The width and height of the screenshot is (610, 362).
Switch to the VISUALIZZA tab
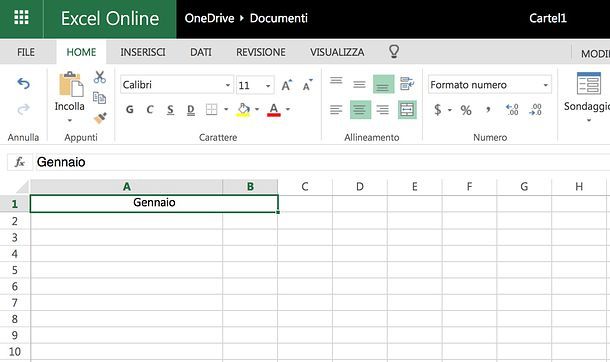pyautogui.click(x=337, y=52)
